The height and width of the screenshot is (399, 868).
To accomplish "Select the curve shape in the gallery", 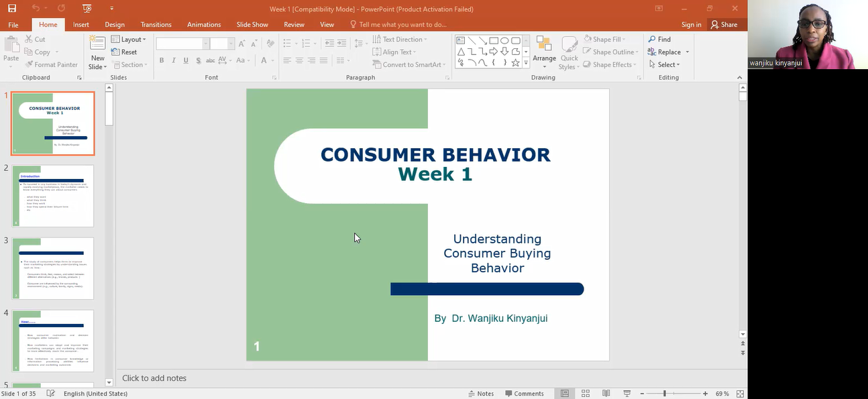I will pos(482,63).
